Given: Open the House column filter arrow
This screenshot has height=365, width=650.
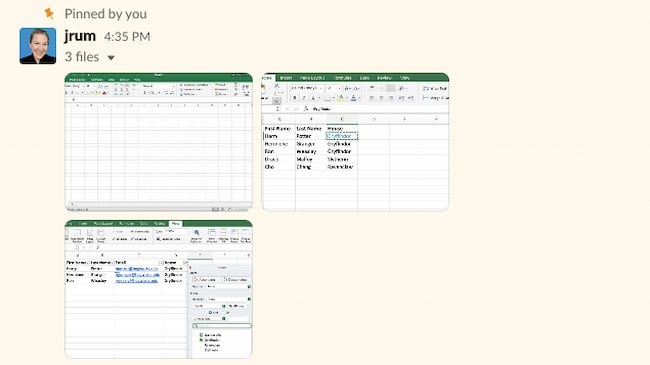Looking at the screenshot, I should tap(185, 263).
